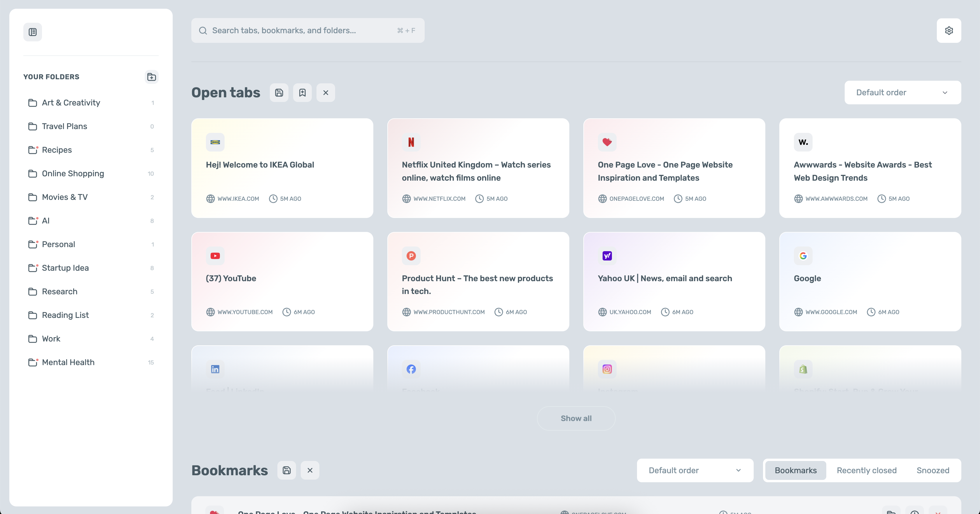The image size is (980, 514).
Task: Click the Show all button
Action: click(x=576, y=418)
